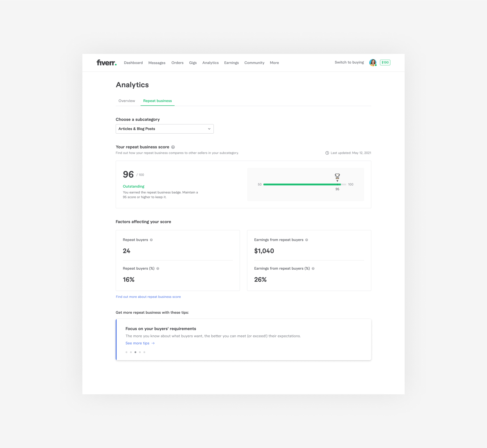Open the user profile avatar

373,63
